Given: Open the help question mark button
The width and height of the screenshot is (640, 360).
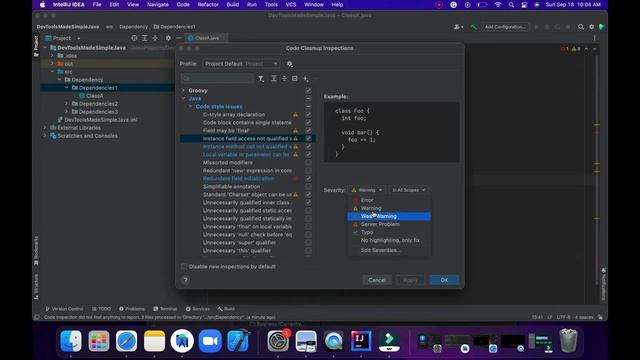Looking at the screenshot, I should tap(185, 280).
